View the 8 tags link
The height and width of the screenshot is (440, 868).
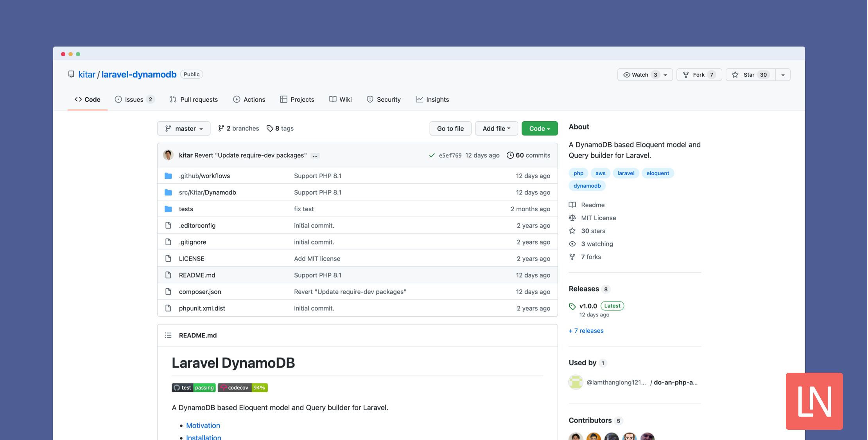pyautogui.click(x=280, y=128)
